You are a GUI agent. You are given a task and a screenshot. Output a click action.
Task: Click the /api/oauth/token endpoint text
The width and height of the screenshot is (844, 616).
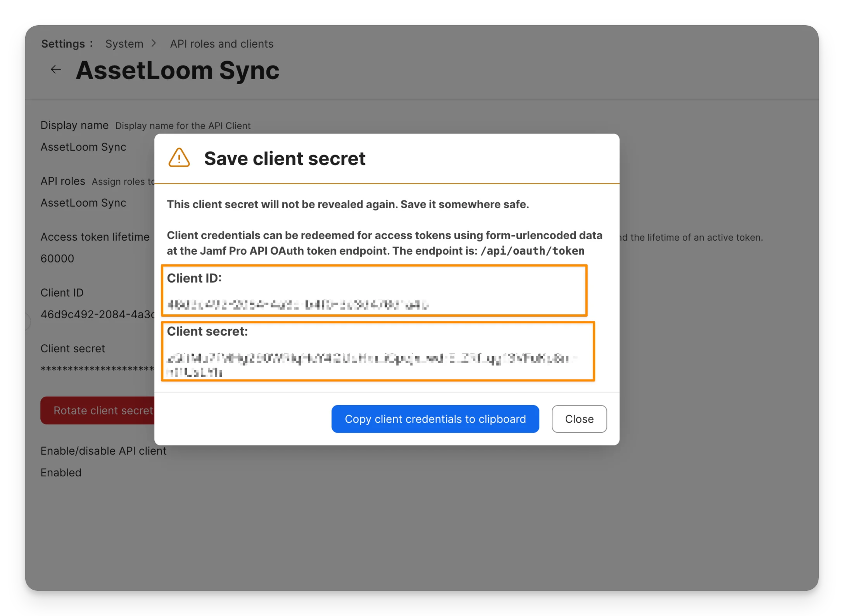coord(532,251)
